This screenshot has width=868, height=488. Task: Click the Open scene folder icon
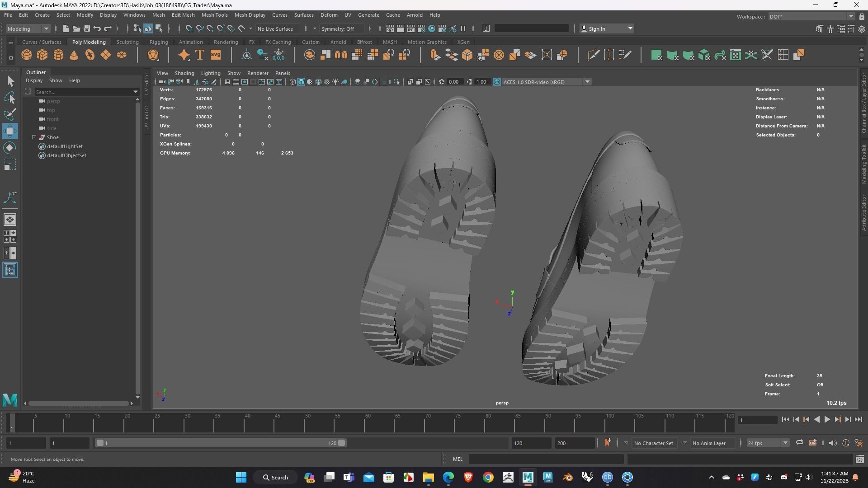(x=76, y=28)
